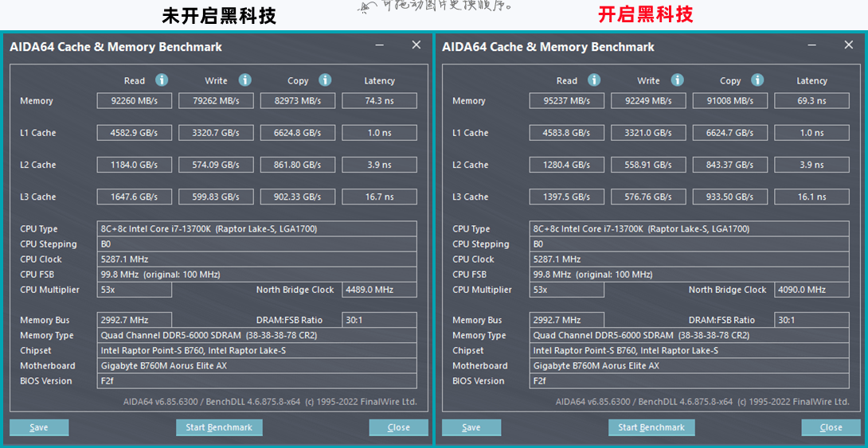Click DRAM:FSB Ratio 30:1 in left window
The width and height of the screenshot is (868, 448).
379,320
